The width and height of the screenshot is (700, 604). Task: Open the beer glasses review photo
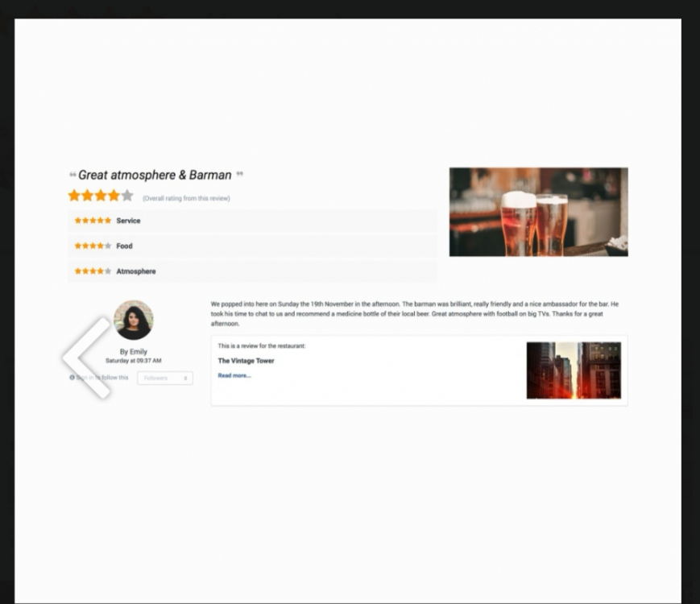[x=538, y=212]
